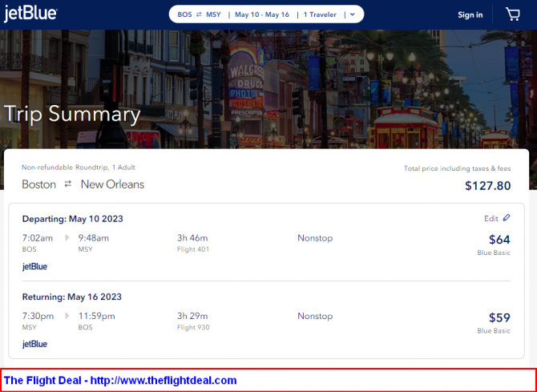Click Blue Basic under $59
The image size is (537, 392).
tap(494, 331)
